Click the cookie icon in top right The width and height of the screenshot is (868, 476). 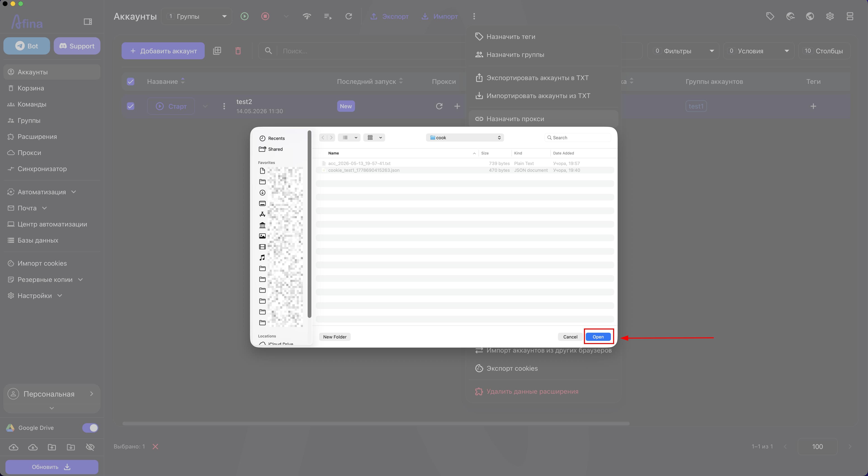790,16
